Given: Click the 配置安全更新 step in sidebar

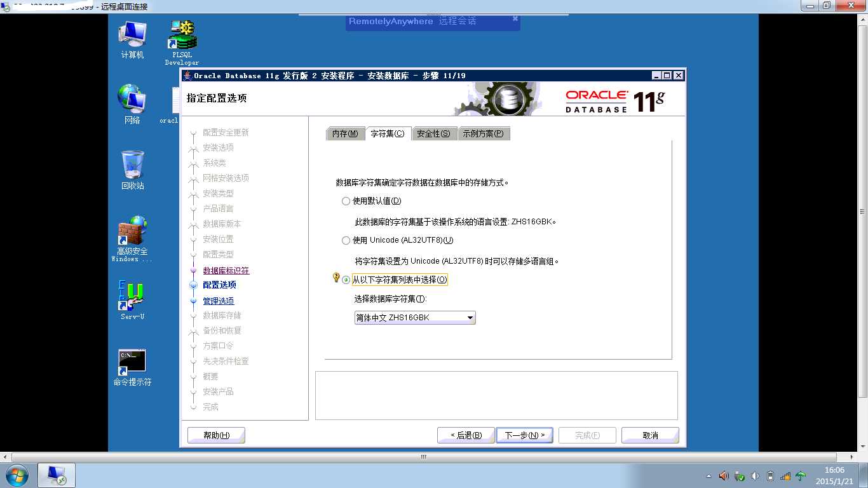Looking at the screenshot, I should coord(226,132).
